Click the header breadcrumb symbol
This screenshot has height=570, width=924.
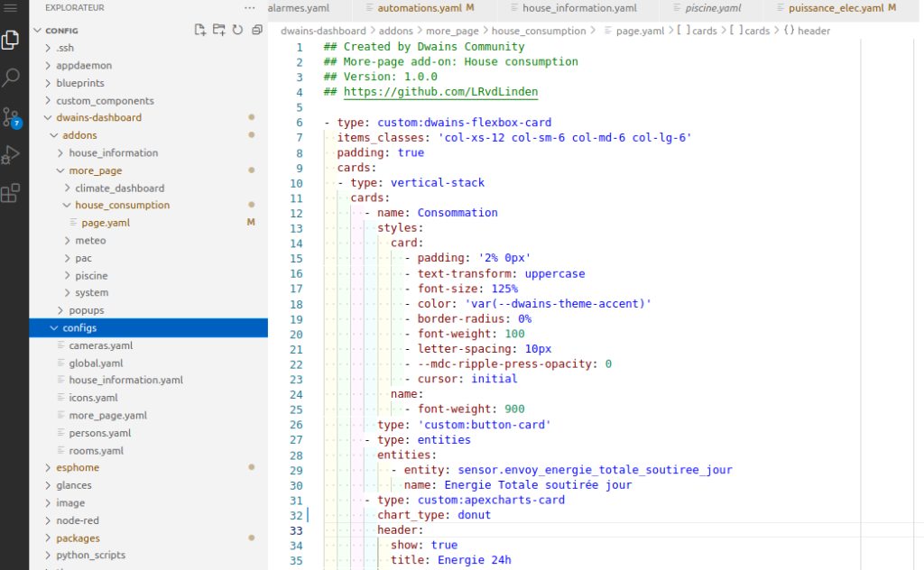pos(807,31)
